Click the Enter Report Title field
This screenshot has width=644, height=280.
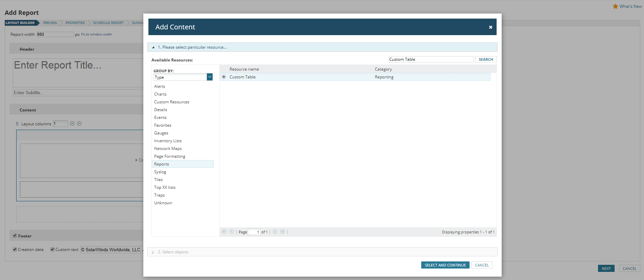coord(78,73)
